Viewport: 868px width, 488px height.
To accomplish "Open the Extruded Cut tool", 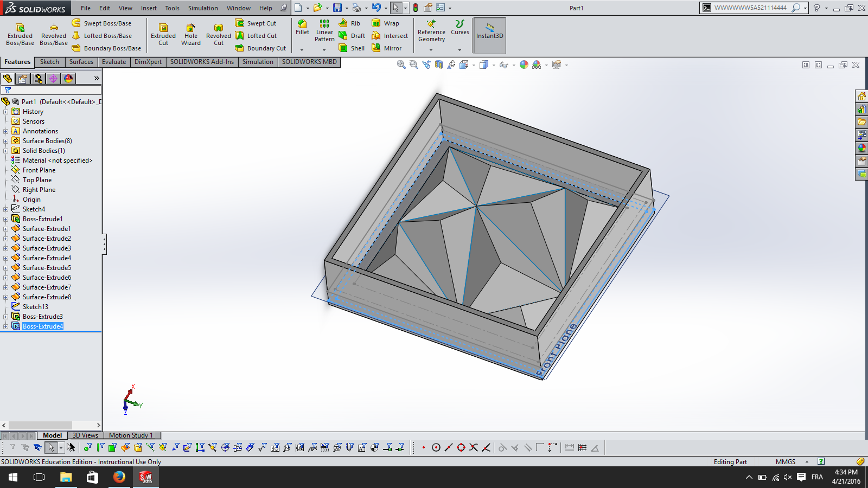I will (x=163, y=35).
